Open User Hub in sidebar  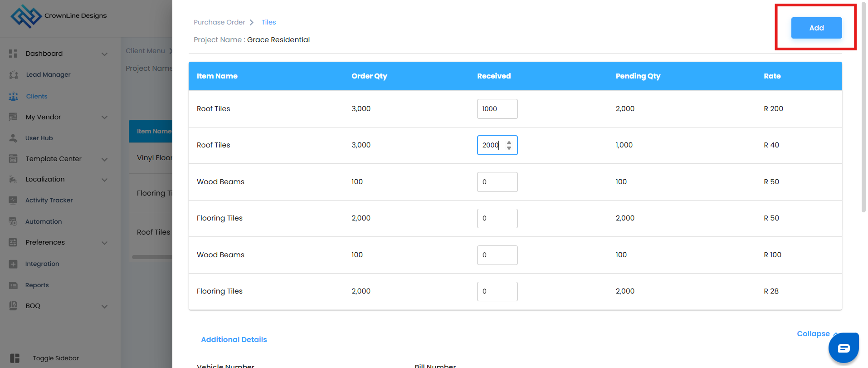(x=39, y=138)
